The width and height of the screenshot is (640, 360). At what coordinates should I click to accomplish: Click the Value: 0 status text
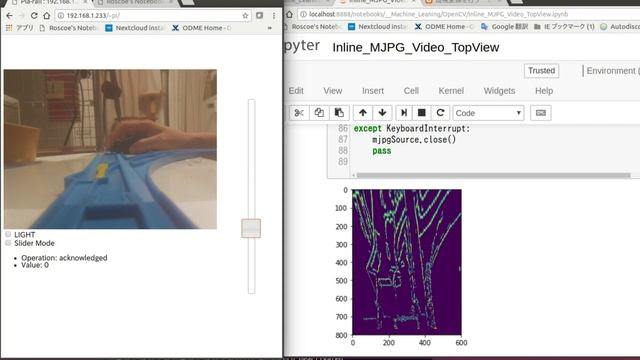[35, 265]
